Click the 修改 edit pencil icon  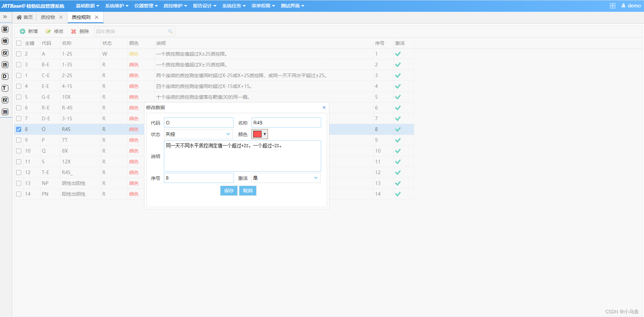pos(48,31)
